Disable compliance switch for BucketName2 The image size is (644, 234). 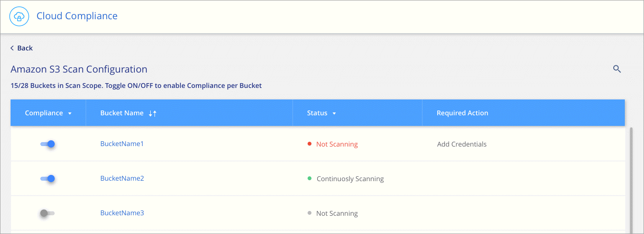coord(48,179)
